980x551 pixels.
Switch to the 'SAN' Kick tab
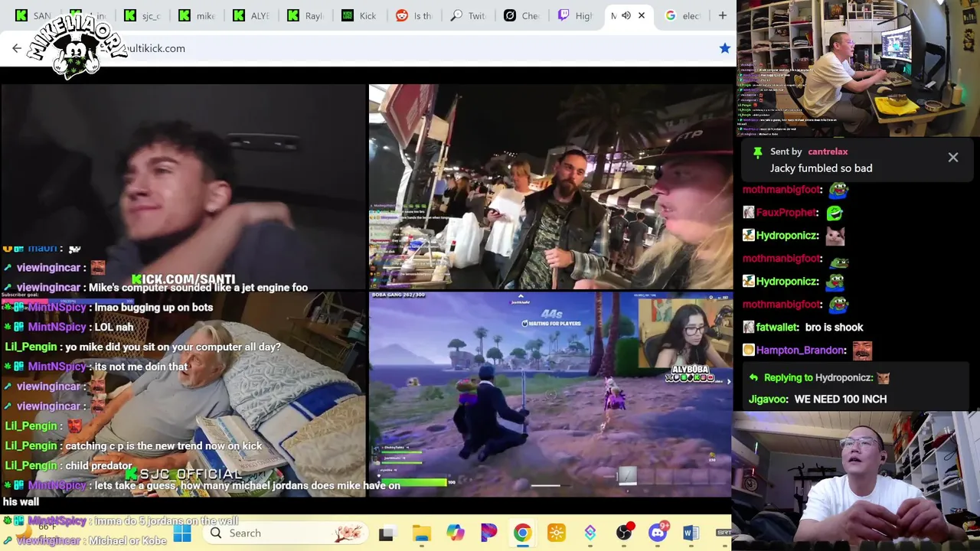[x=34, y=15]
